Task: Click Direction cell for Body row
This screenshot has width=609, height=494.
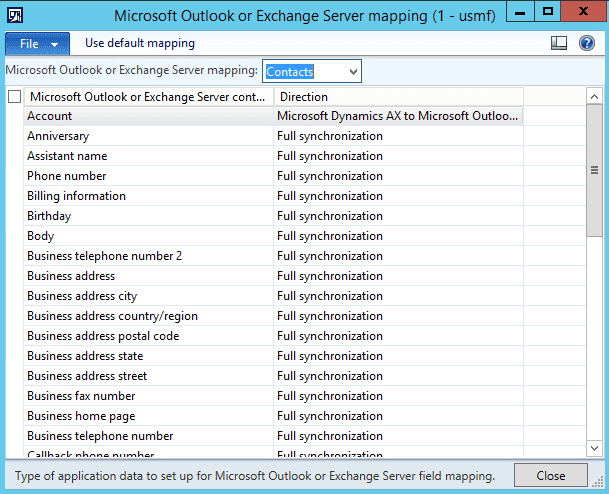Action: click(399, 236)
